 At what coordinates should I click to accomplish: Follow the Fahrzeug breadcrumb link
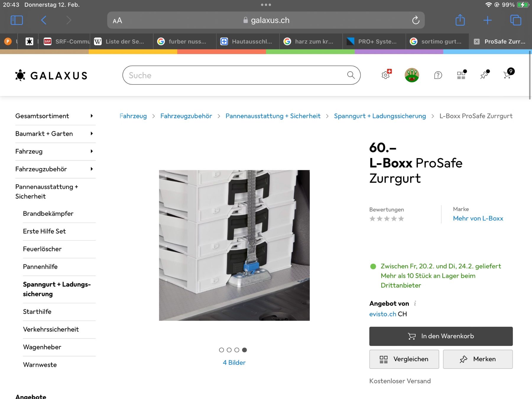coord(133,116)
